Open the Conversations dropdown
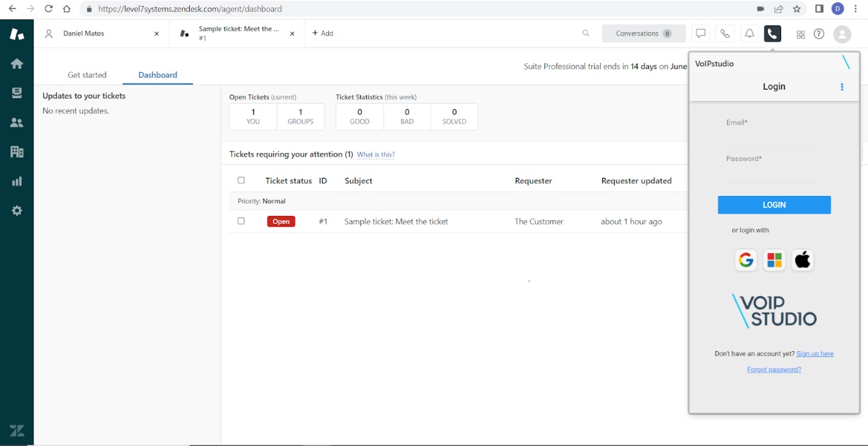Viewport: 868px width, 446px height. [x=643, y=33]
